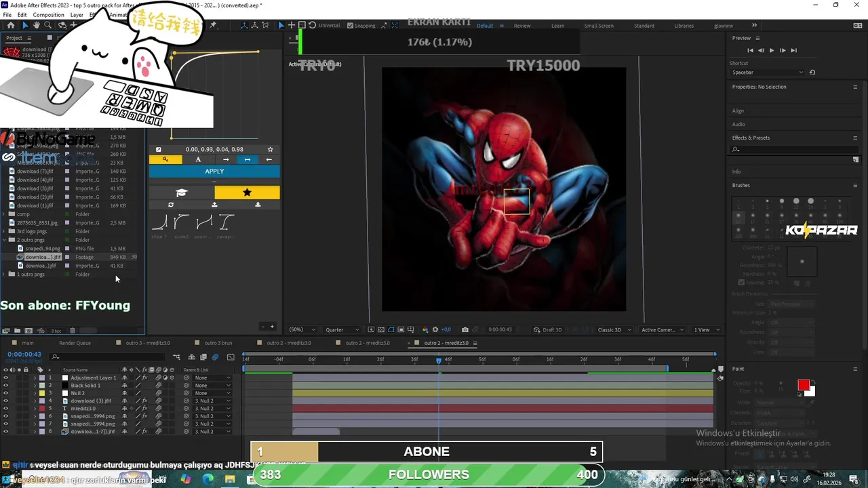Open parent dropdown for Black Solid 1
This screenshot has height=488, width=868.
click(212, 386)
